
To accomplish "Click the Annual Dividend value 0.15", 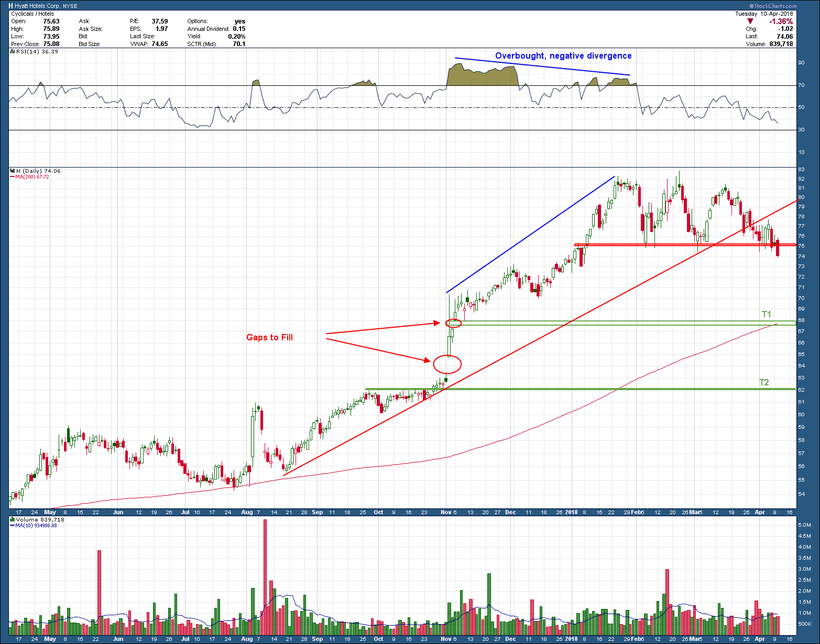I will pyautogui.click(x=239, y=29).
